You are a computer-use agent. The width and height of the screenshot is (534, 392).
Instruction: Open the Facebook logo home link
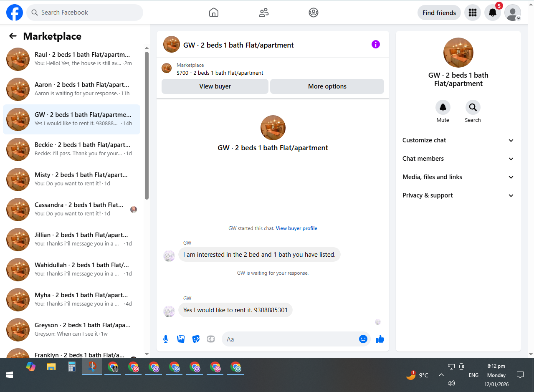tap(15, 13)
